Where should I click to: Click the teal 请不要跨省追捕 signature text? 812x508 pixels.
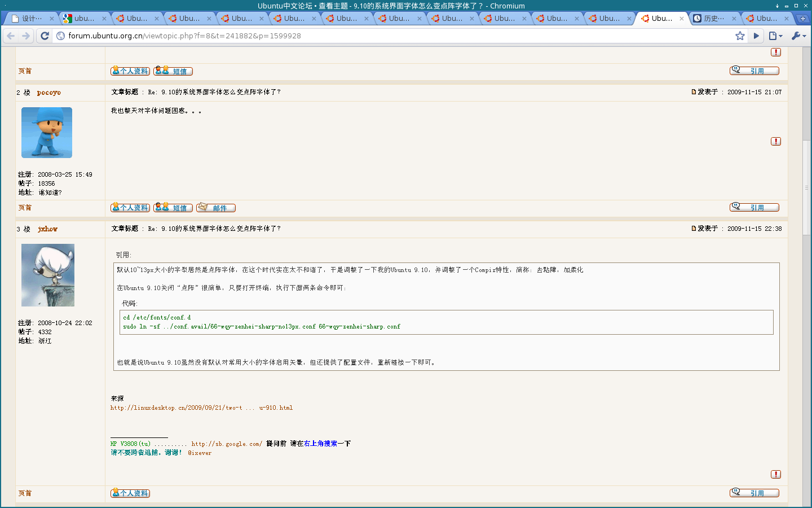coord(147,453)
